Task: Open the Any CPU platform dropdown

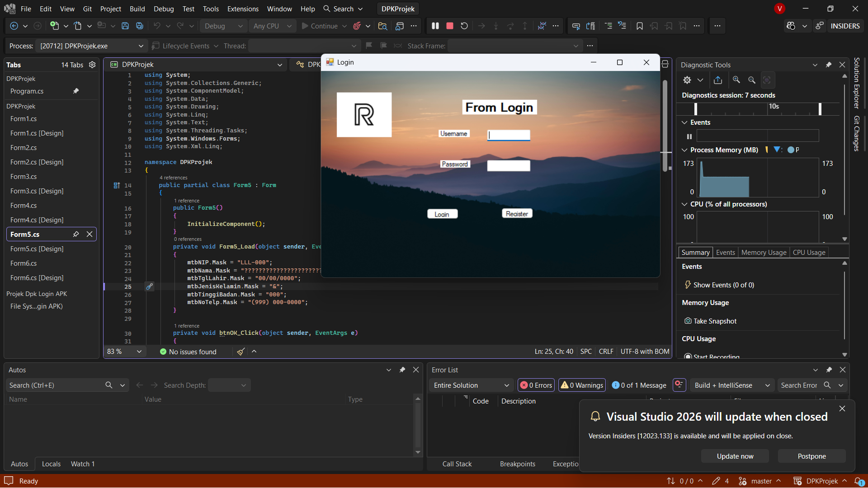Action: pos(273,26)
